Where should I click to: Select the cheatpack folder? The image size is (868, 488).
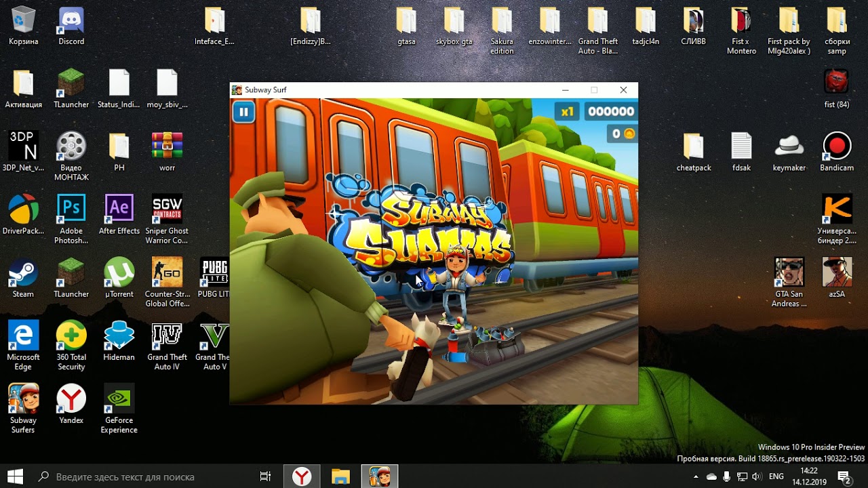[x=694, y=152]
